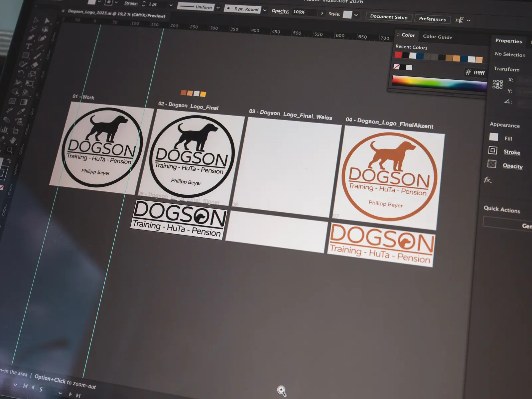Select the Eyedropper tool
This screenshot has height=399, width=532.
[21, 111]
